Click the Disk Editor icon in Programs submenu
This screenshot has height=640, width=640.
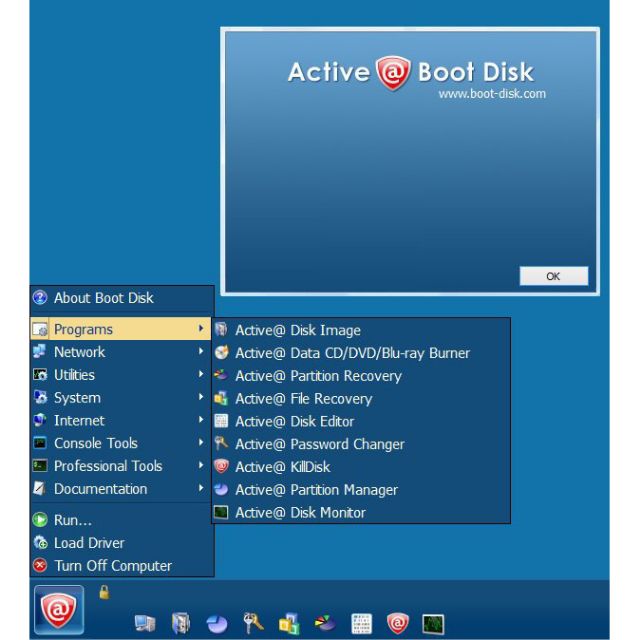coord(221,421)
